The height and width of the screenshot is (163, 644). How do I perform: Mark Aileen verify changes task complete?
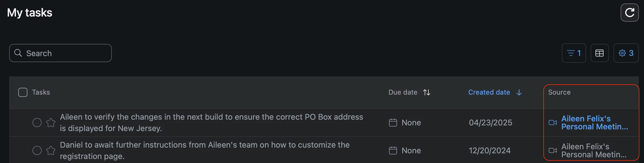click(37, 123)
